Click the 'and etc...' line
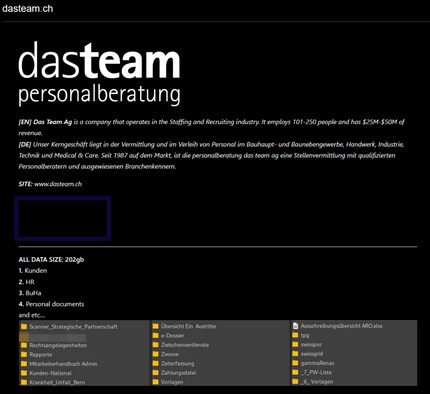The height and width of the screenshot is (394, 430). (32, 315)
